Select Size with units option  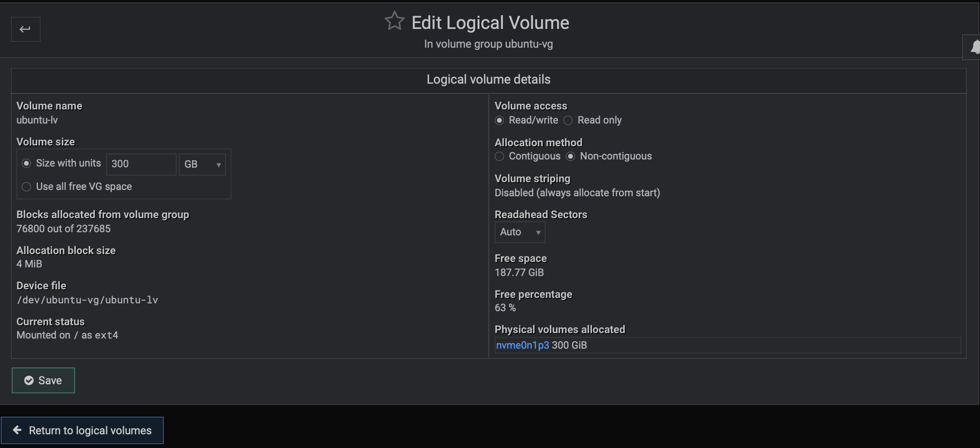[x=27, y=163]
